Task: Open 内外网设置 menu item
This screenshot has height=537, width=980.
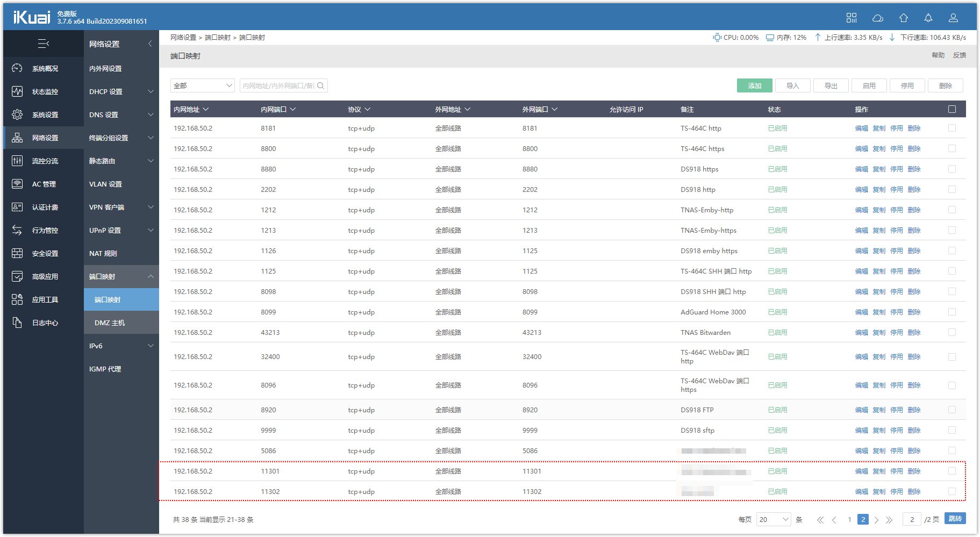Action: 121,68
